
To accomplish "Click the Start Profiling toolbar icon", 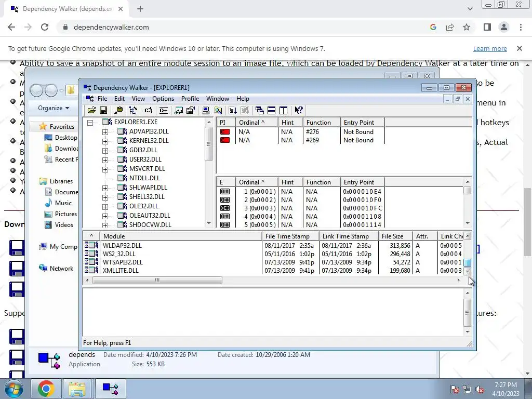I will point(233,110).
